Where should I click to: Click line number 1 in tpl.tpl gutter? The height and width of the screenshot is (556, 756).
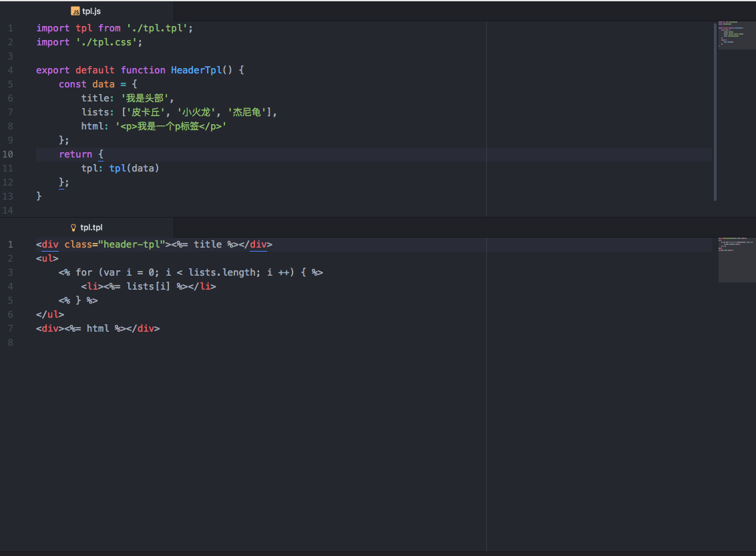pos(10,244)
